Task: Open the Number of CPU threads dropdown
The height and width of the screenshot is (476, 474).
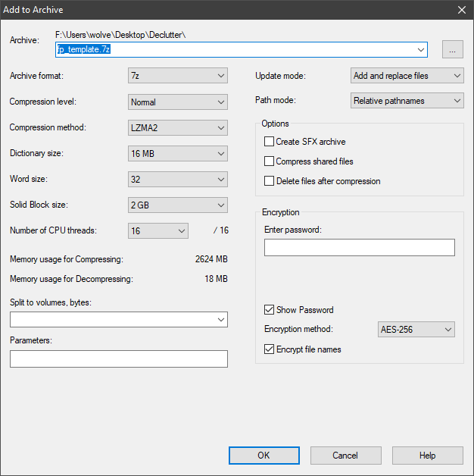Action: click(x=158, y=231)
